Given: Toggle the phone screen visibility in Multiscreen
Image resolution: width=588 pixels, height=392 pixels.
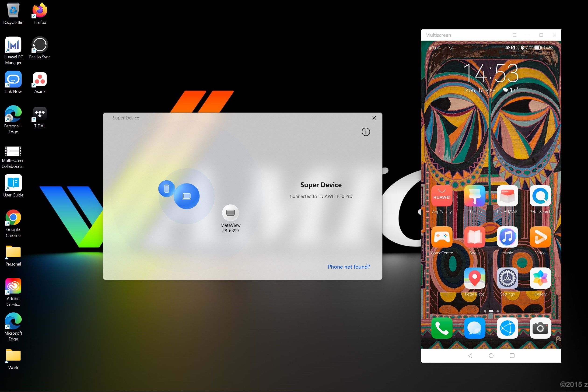Looking at the screenshot, I should click(514, 35).
